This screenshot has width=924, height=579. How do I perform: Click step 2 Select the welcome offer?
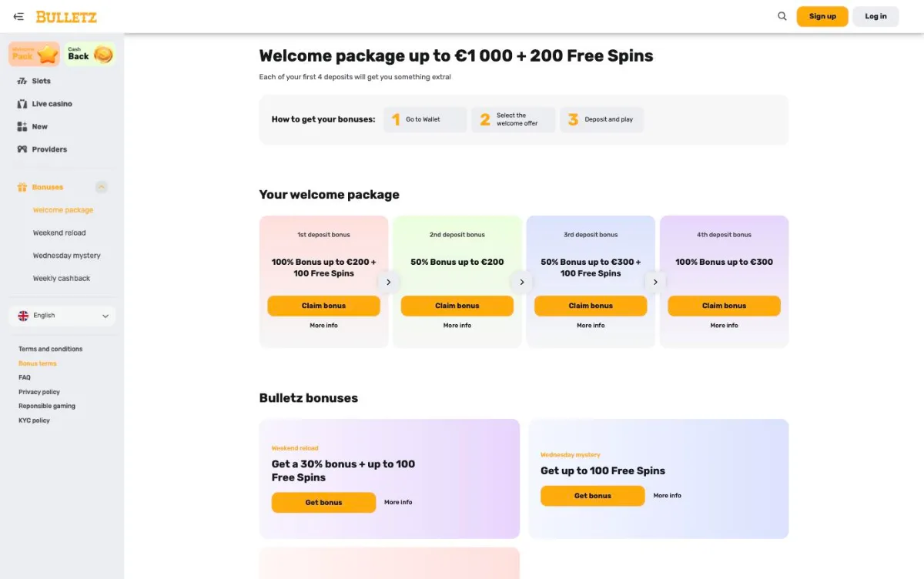514,119
